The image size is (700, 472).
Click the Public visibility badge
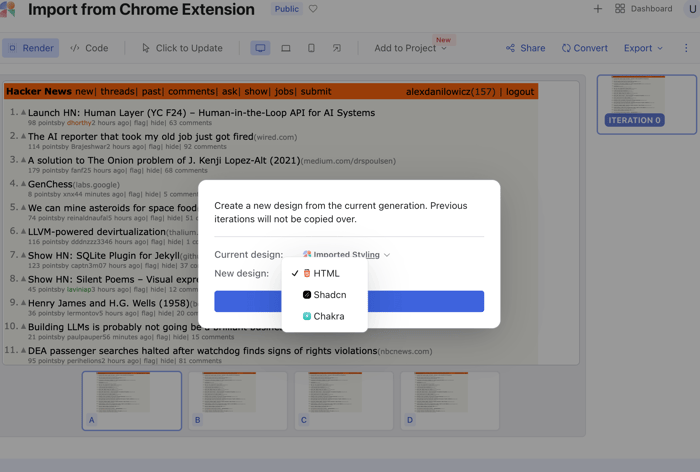pos(287,9)
